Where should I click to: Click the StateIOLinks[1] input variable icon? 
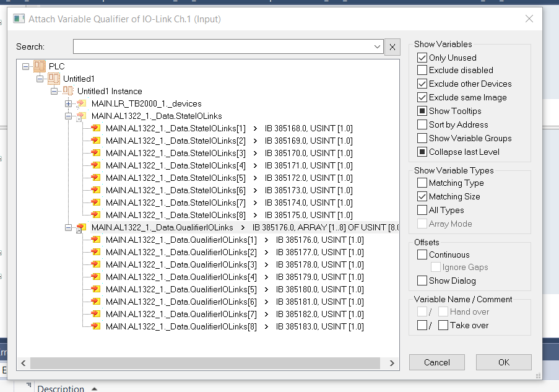pos(95,128)
